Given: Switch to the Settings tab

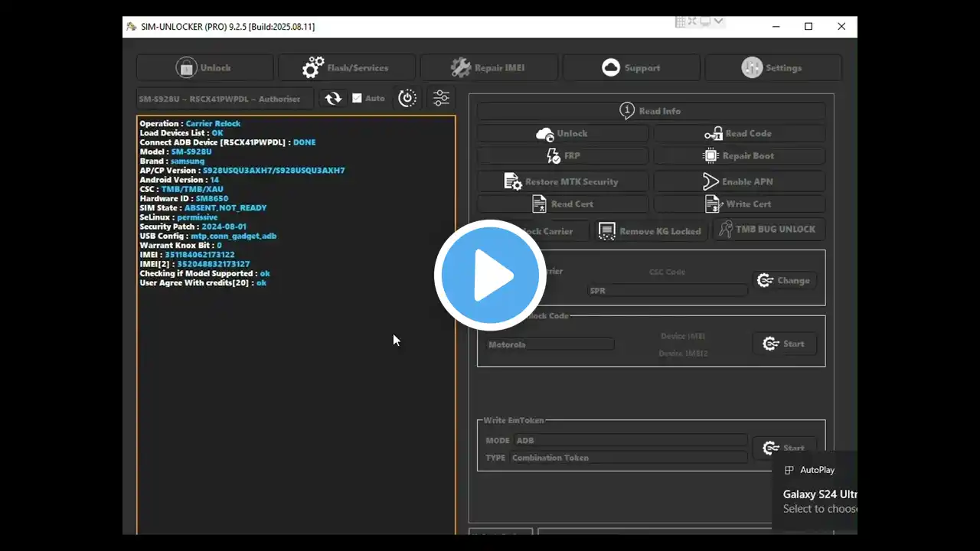Looking at the screenshot, I should 772,68.
